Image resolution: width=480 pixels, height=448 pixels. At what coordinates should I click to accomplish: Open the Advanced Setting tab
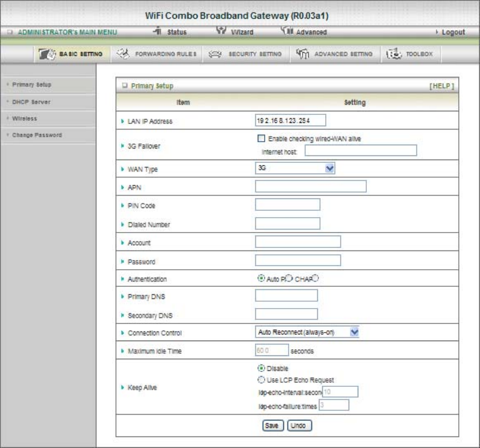(x=335, y=54)
